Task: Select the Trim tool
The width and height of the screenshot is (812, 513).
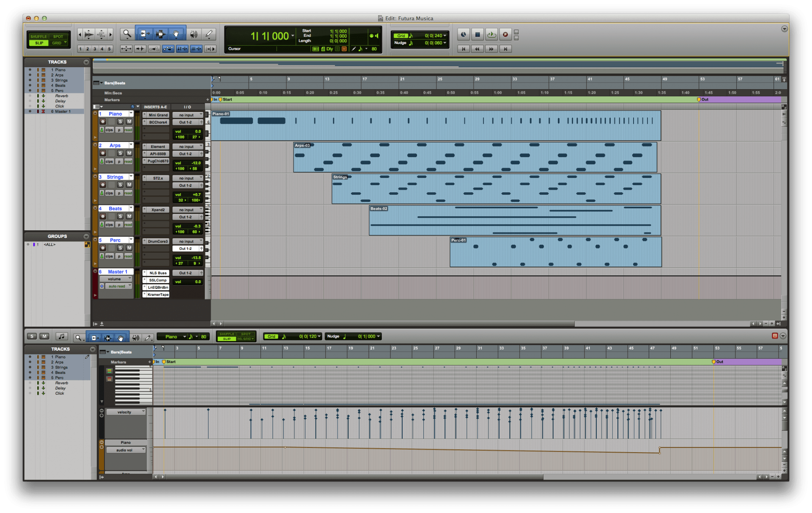Action: point(145,34)
